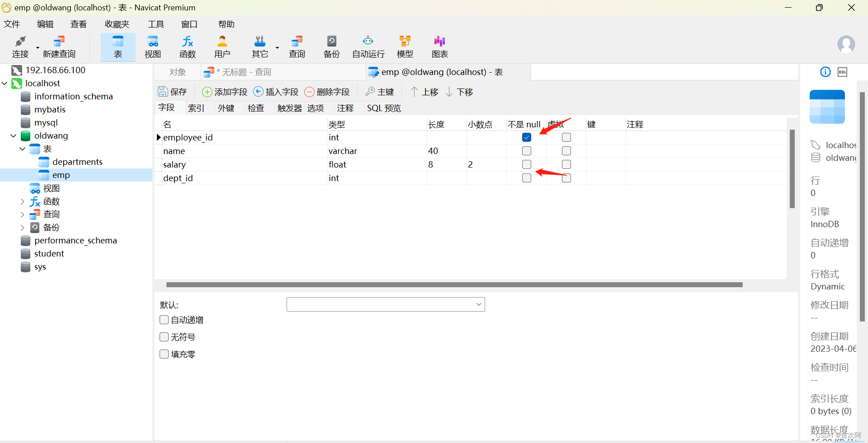
Task: Switch to the 触发器 triggers tab
Action: click(290, 108)
